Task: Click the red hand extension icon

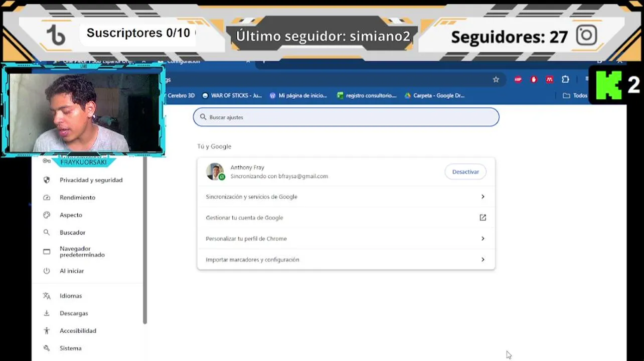Action: click(534, 79)
